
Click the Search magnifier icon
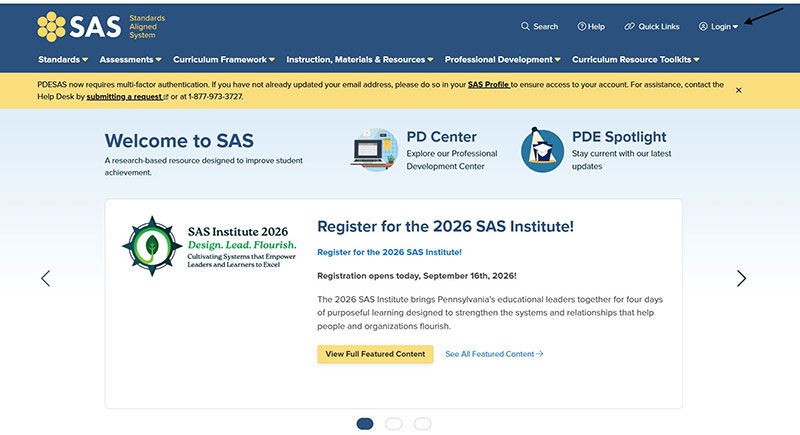coord(525,26)
